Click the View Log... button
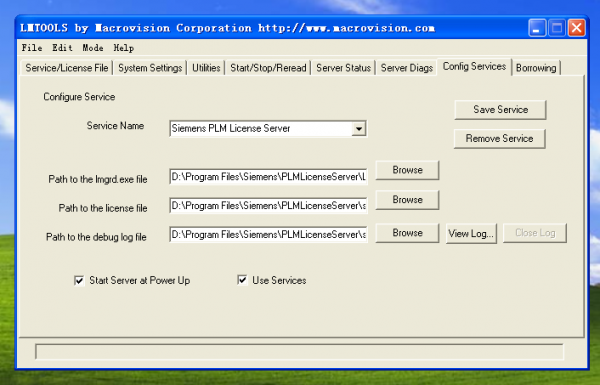The height and width of the screenshot is (385, 600). click(471, 233)
